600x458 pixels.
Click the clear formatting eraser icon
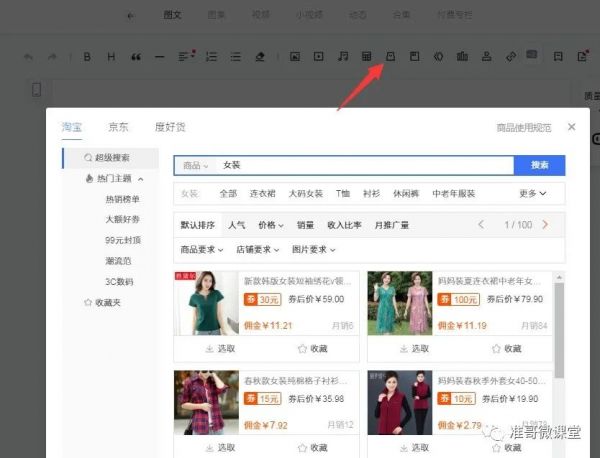point(260,57)
